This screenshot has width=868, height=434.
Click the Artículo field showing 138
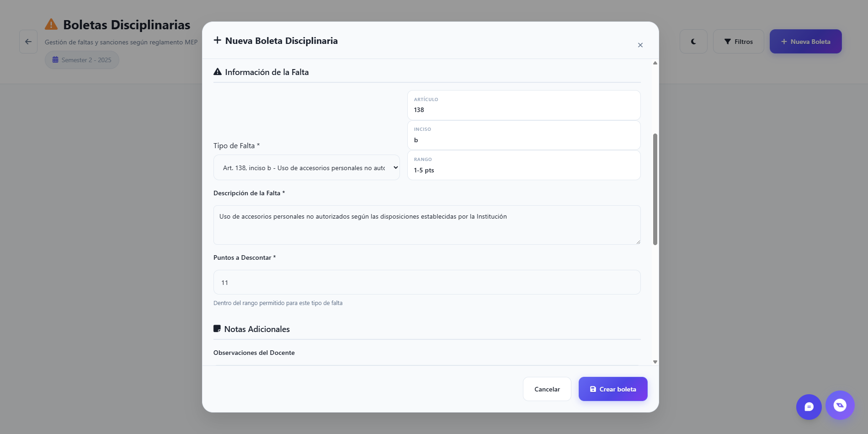(523, 106)
